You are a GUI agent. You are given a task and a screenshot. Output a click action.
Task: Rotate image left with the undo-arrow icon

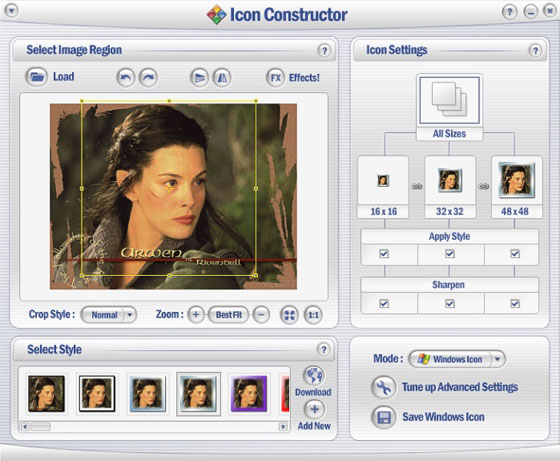(x=126, y=77)
